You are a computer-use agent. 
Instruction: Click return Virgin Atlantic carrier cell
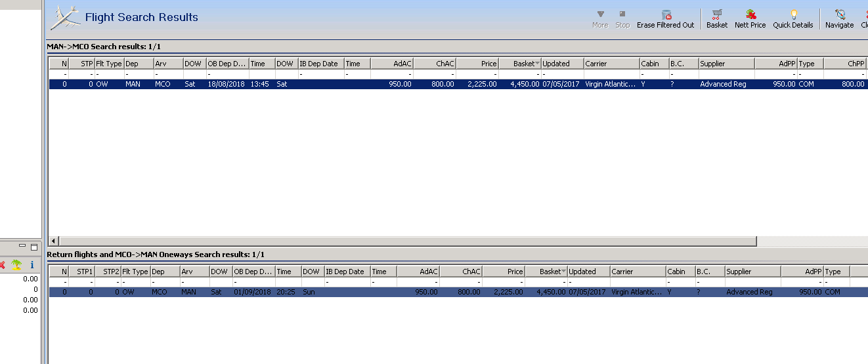638,292
